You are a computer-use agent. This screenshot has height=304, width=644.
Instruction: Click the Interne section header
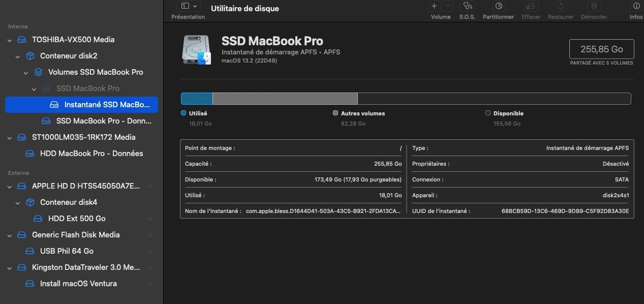coord(18,26)
